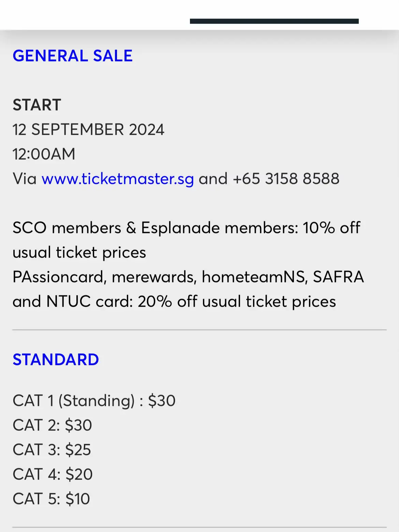This screenshot has height=532, width=399.
Task: Open the www.ticketmaster.sg link
Action: (x=118, y=179)
